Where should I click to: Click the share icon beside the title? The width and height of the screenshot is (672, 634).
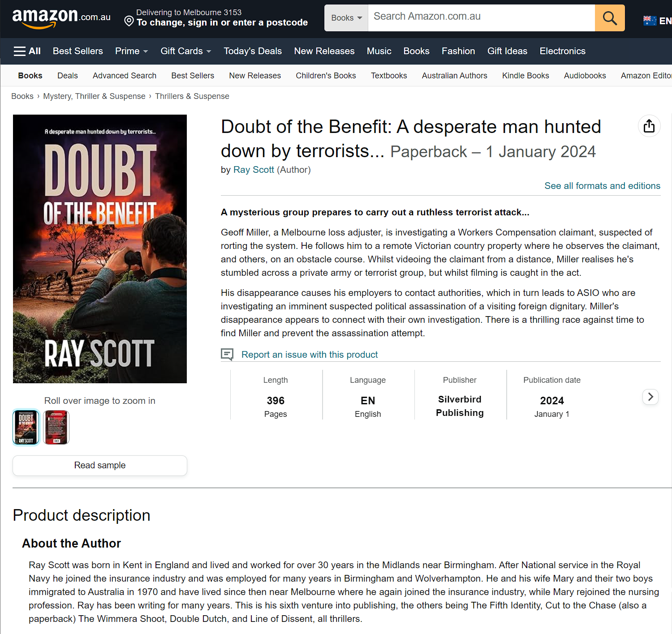pos(649,126)
